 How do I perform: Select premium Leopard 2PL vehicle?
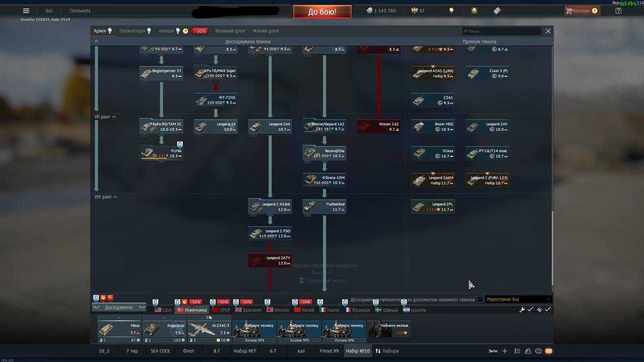pyautogui.click(x=433, y=207)
